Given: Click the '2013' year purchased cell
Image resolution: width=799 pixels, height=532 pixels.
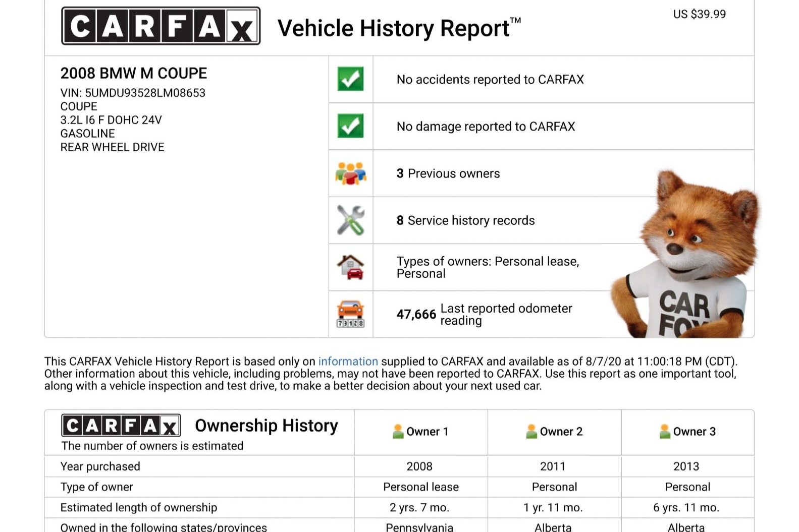Looking at the screenshot, I should [686, 466].
